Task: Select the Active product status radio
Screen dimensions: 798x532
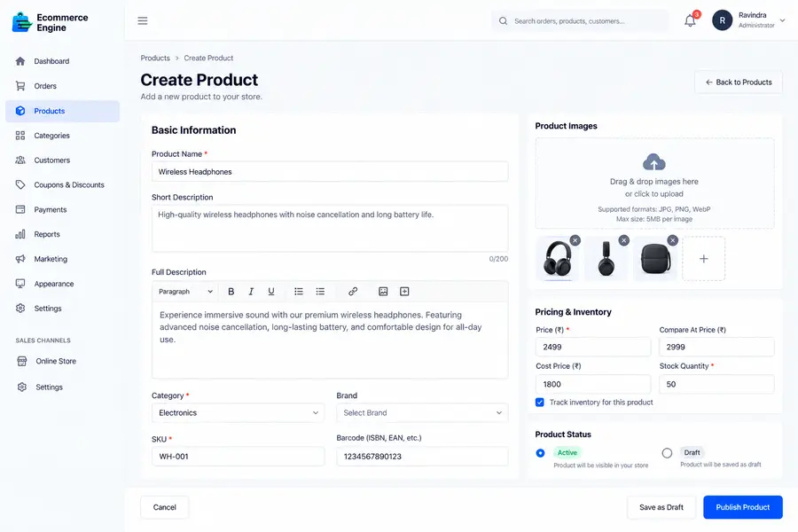Action: pos(541,453)
